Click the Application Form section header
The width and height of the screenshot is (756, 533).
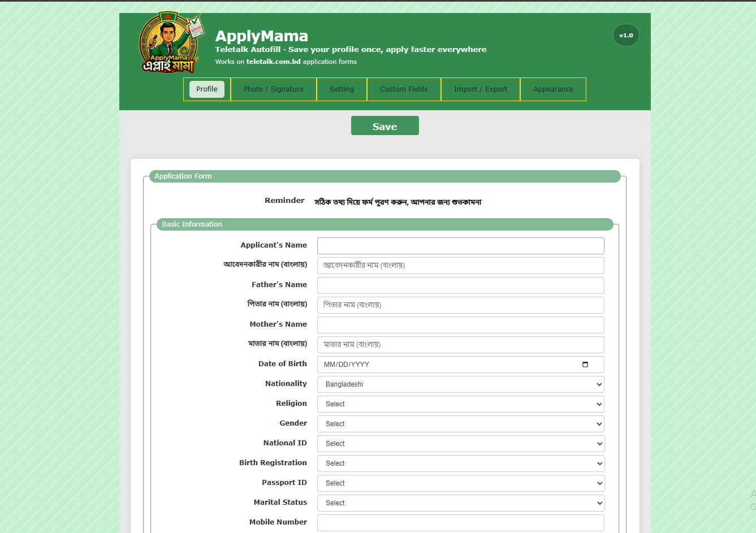click(x=385, y=176)
